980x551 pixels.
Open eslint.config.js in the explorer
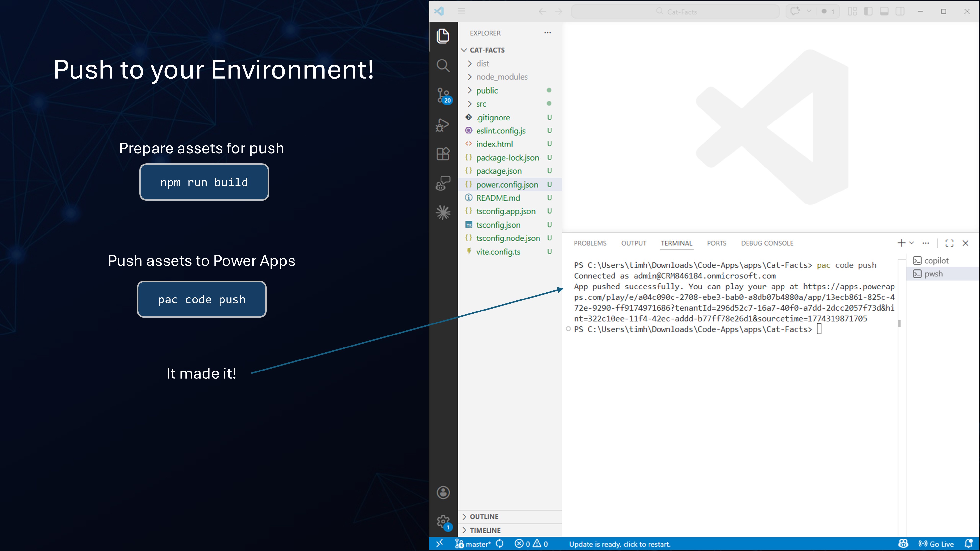[510, 131]
